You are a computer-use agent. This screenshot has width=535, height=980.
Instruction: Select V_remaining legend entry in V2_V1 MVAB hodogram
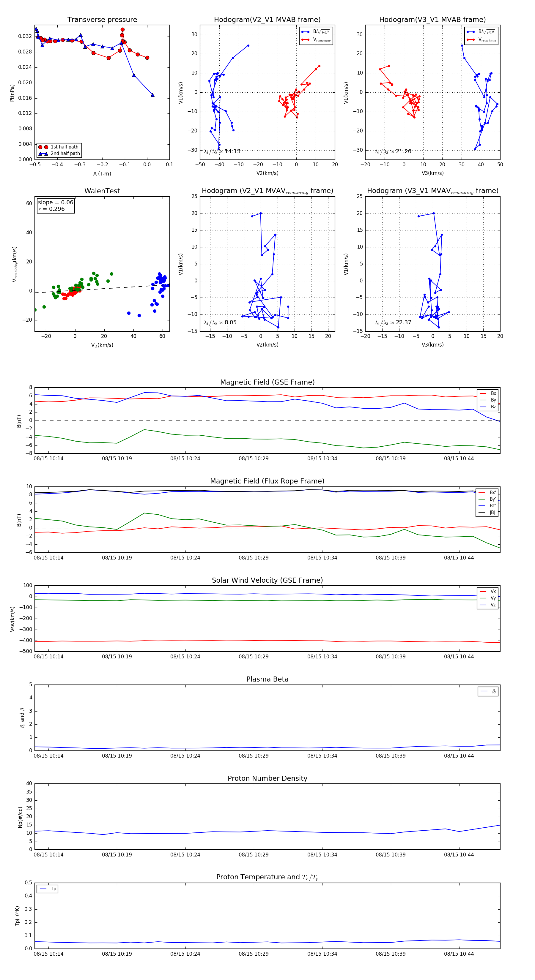(316, 39)
